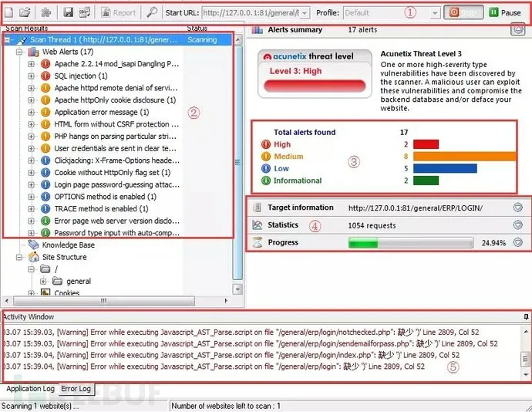Select Apache httpd remote denial of service alert
Screen dimensions: 532x412
click(116, 88)
